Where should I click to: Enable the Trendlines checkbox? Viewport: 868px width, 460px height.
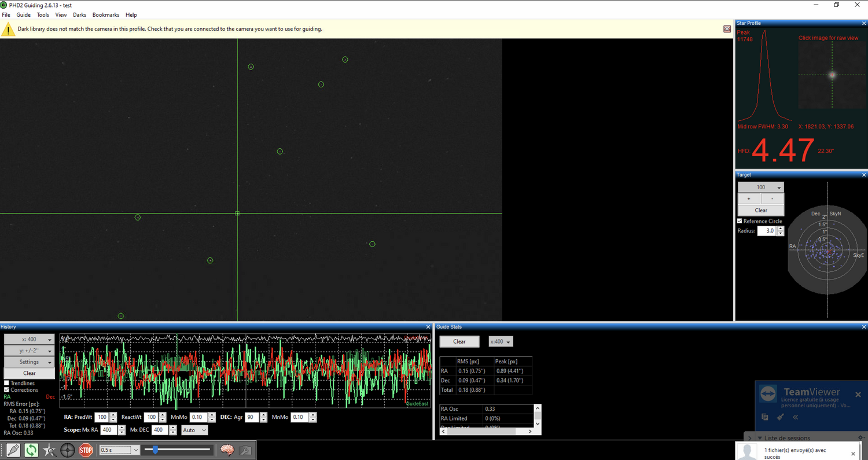pos(6,383)
